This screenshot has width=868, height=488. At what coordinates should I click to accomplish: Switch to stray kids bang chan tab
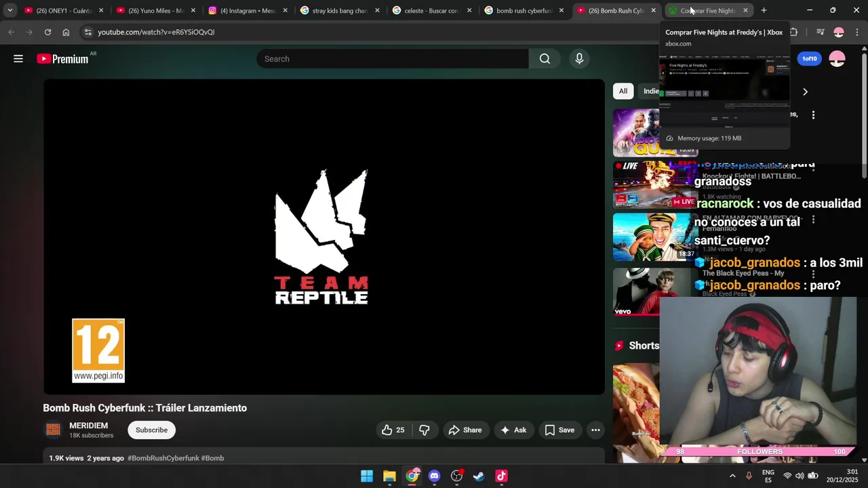(339, 10)
